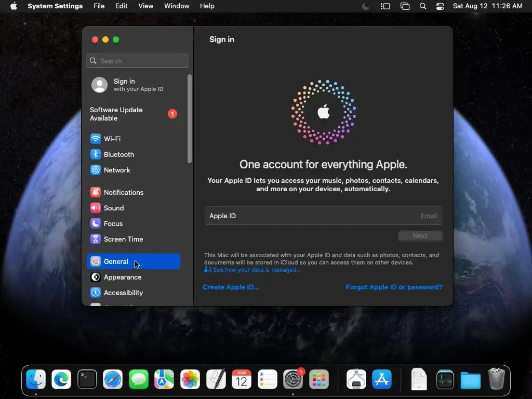Open the Edit menu

[x=121, y=6]
